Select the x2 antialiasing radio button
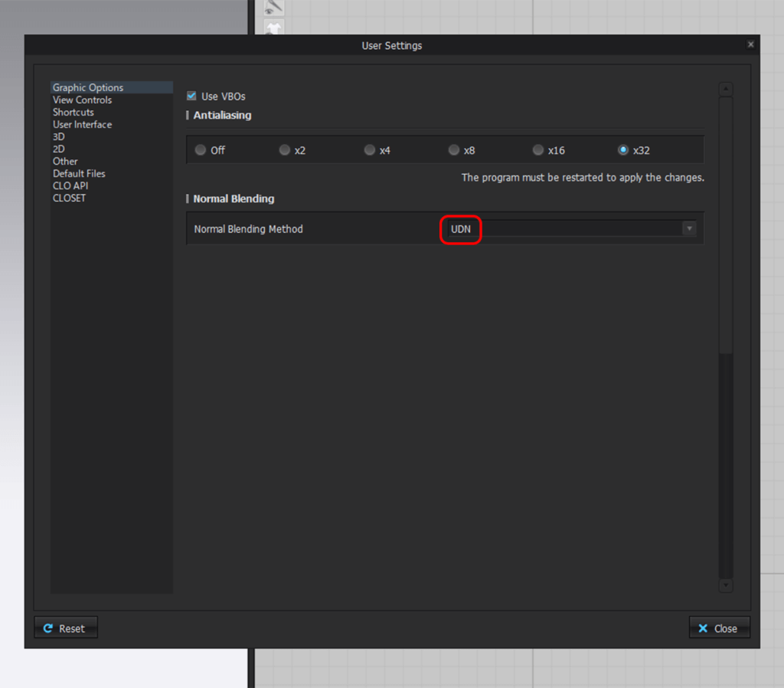784x688 pixels. coord(285,150)
